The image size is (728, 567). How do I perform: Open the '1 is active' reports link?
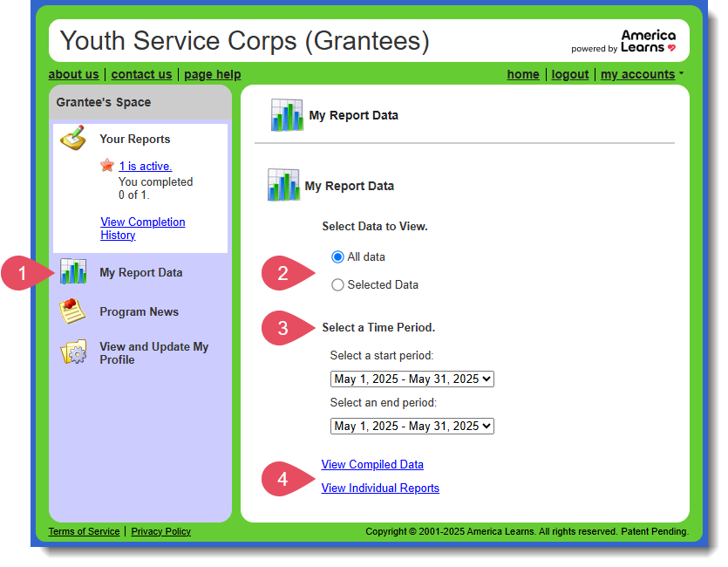146,167
